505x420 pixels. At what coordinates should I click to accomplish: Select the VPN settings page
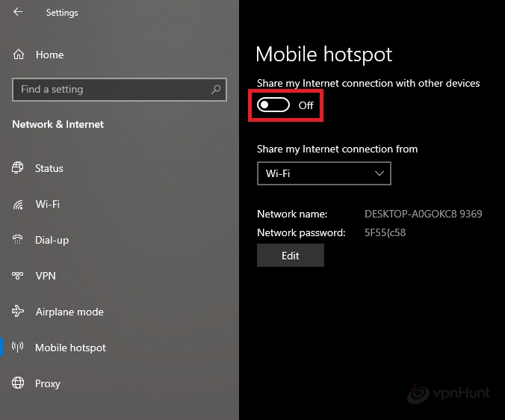point(46,276)
